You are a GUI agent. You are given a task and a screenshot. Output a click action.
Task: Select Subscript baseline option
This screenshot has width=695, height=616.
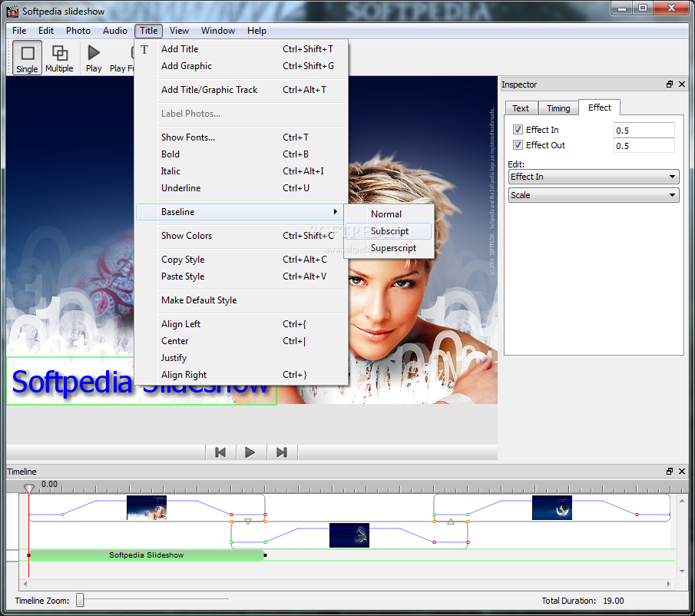pos(389,231)
